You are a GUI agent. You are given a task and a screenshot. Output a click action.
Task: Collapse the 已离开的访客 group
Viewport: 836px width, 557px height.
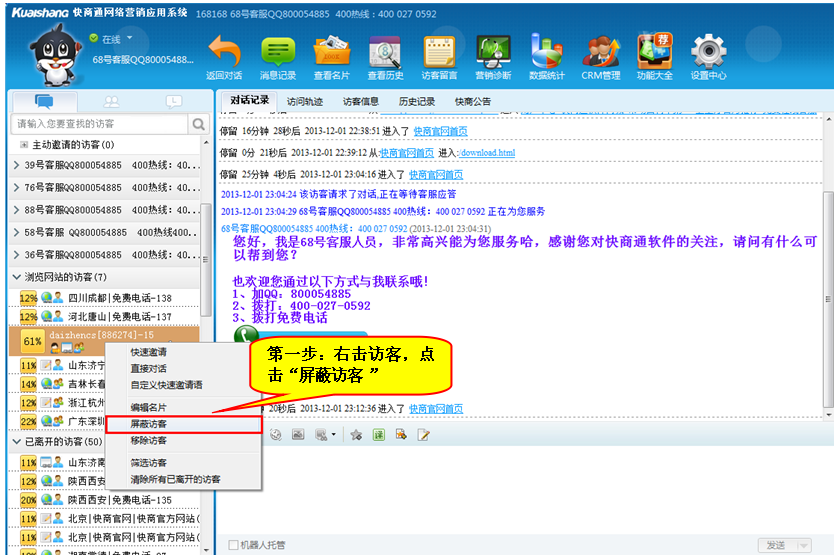click(x=16, y=441)
